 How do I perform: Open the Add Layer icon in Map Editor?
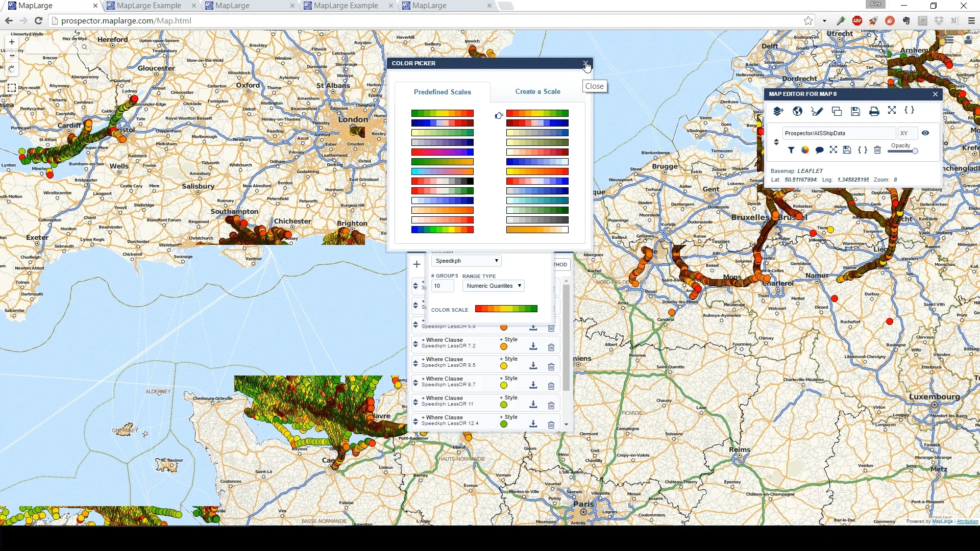(778, 111)
